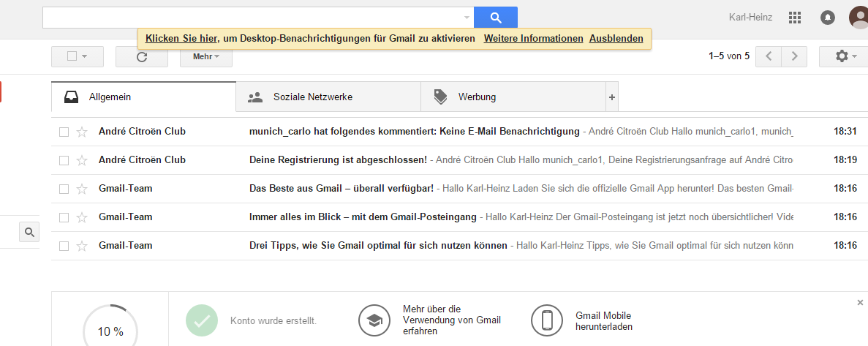Viewport: 868px width, 346px height.
Task: Star the Immer alles im Blick mail
Action: click(x=82, y=217)
